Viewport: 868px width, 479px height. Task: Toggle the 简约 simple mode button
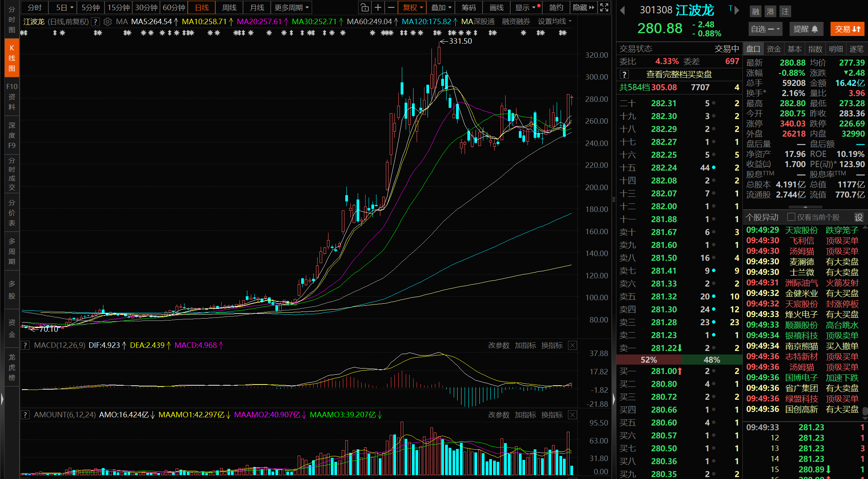pyautogui.click(x=556, y=7)
